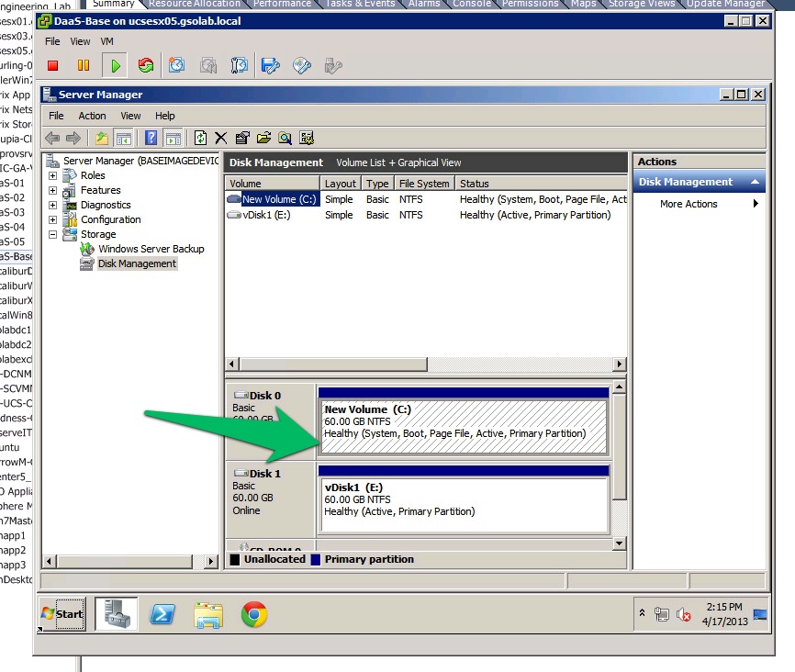Sort by the Status column header

541,184
